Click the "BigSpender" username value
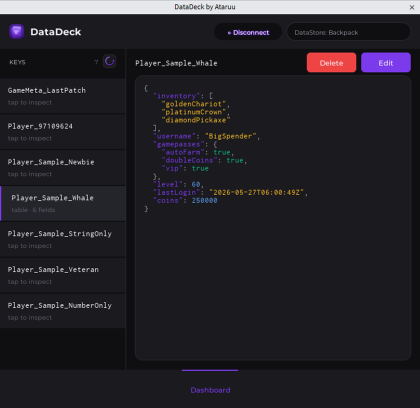This screenshot has height=408, width=420. click(230, 136)
